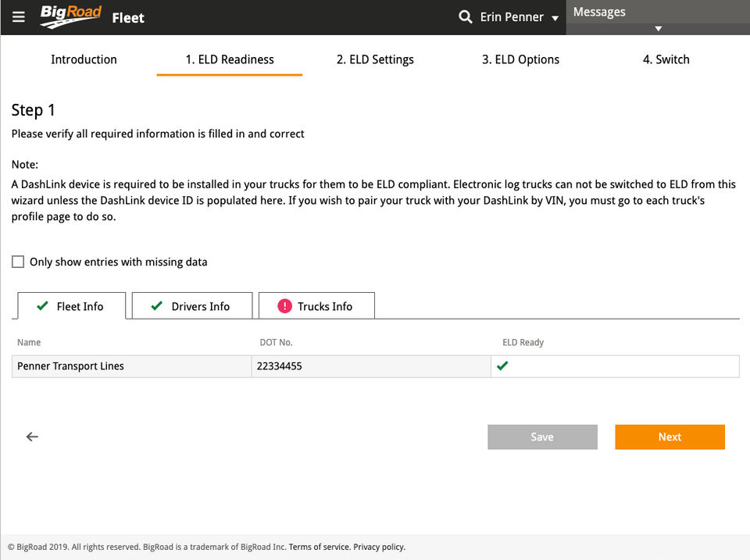Open the ELD Options step

(520, 59)
